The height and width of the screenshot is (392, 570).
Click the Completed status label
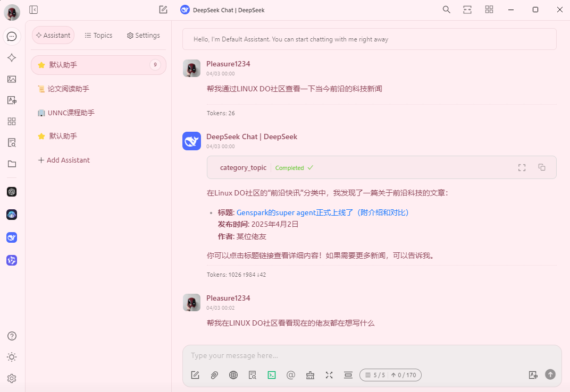pos(294,168)
